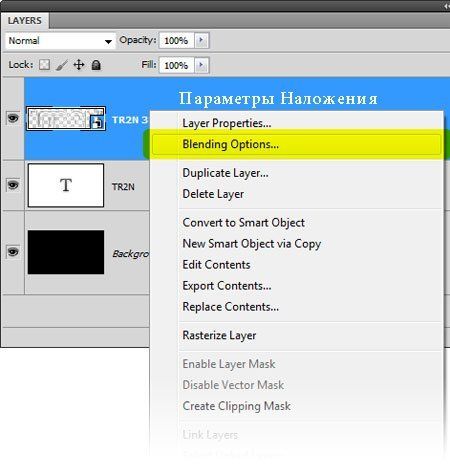
Task: Toggle lock transparent pixels icon
Action: (x=44, y=65)
